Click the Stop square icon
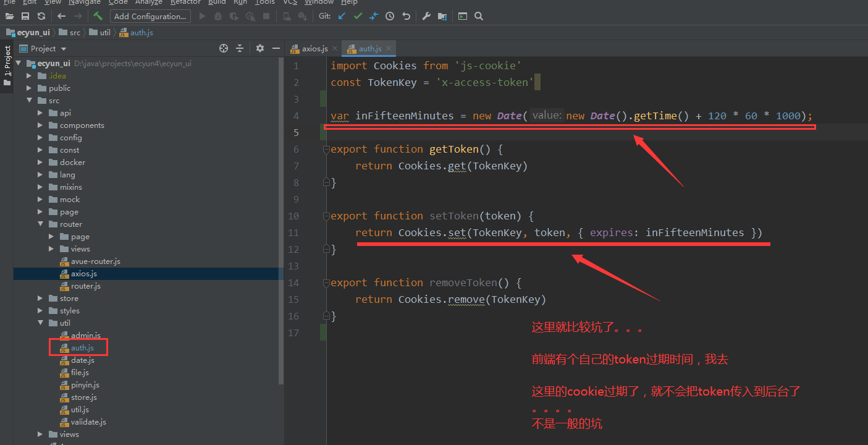868x445 pixels. pos(266,16)
